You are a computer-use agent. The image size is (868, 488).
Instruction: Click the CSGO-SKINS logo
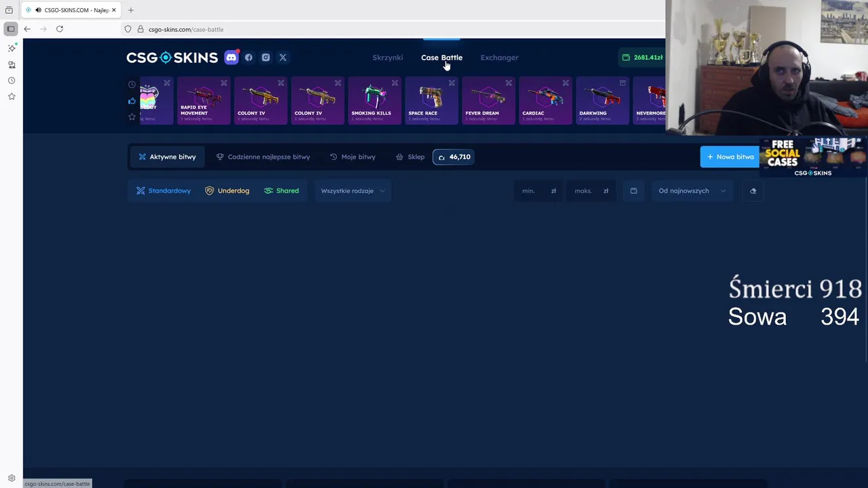(172, 58)
